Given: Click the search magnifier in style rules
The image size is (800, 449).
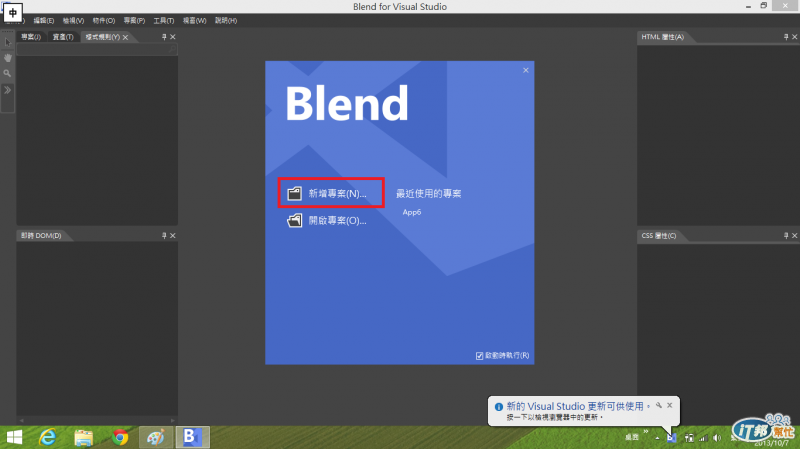Looking at the screenshot, I should (x=172, y=49).
